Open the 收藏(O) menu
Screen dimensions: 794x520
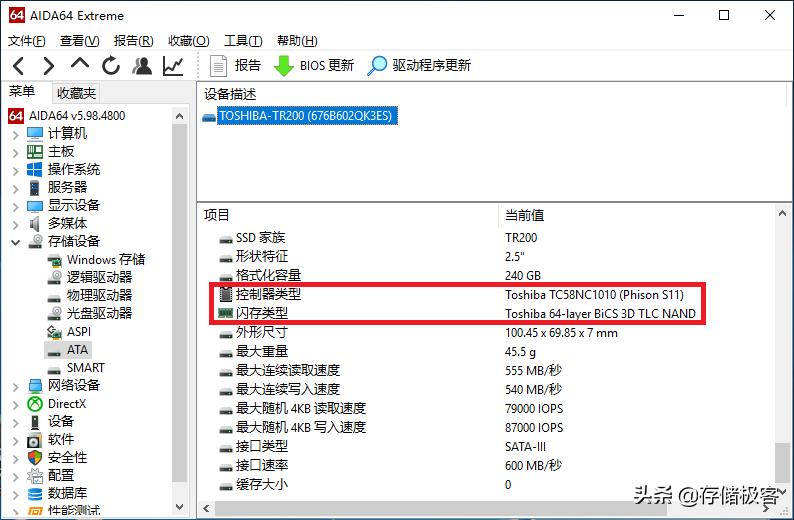pyautogui.click(x=188, y=41)
